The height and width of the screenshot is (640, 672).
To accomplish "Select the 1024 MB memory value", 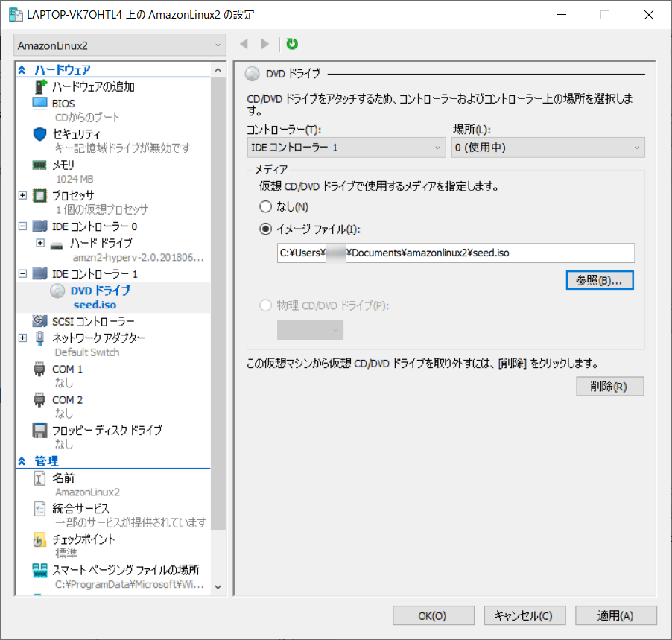I will coord(75,179).
